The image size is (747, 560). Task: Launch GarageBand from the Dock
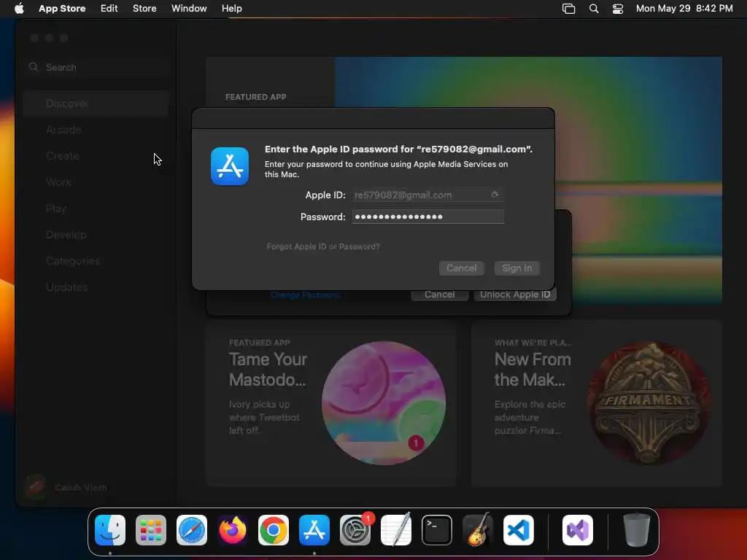[x=478, y=530]
